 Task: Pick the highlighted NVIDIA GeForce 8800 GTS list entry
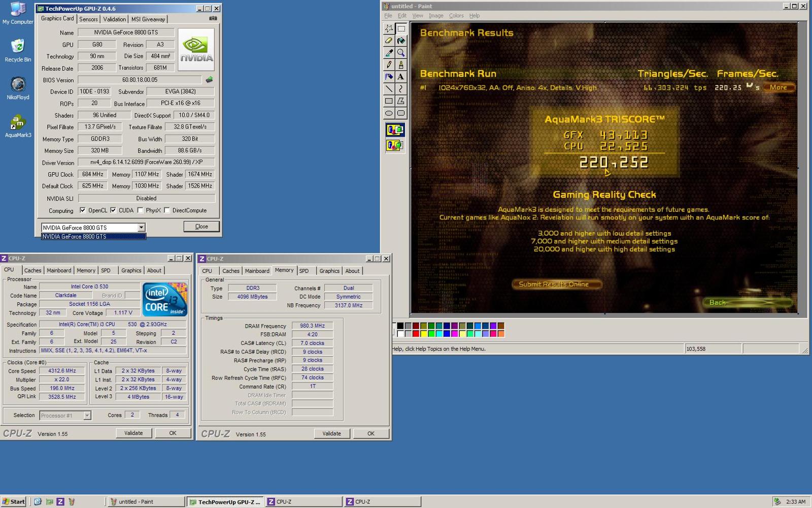(x=93, y=237)
